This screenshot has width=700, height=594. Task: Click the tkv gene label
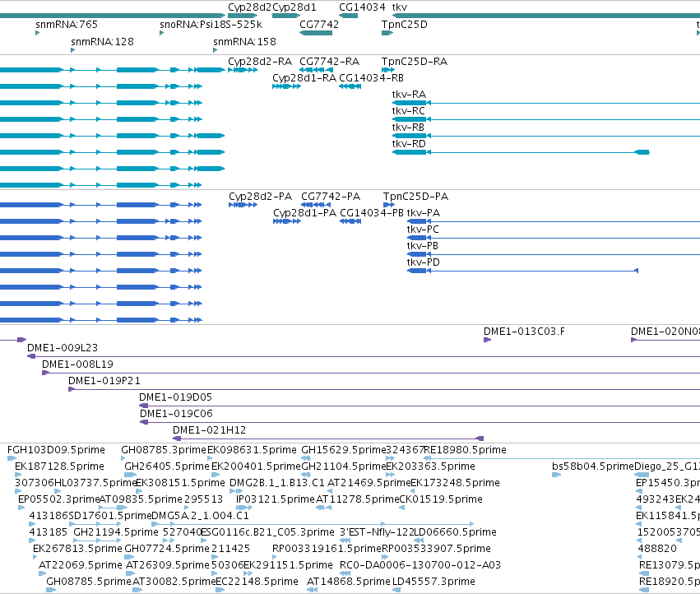(400, 7)
